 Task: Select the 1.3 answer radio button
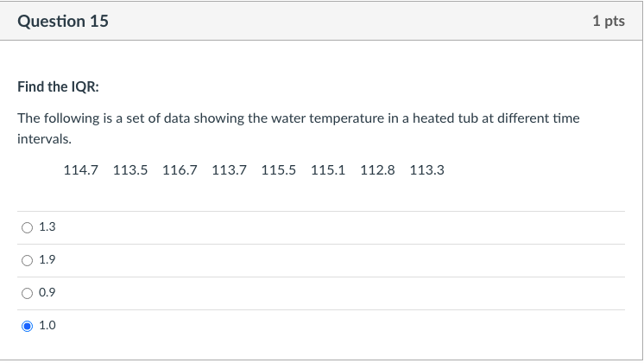[28, 227]
